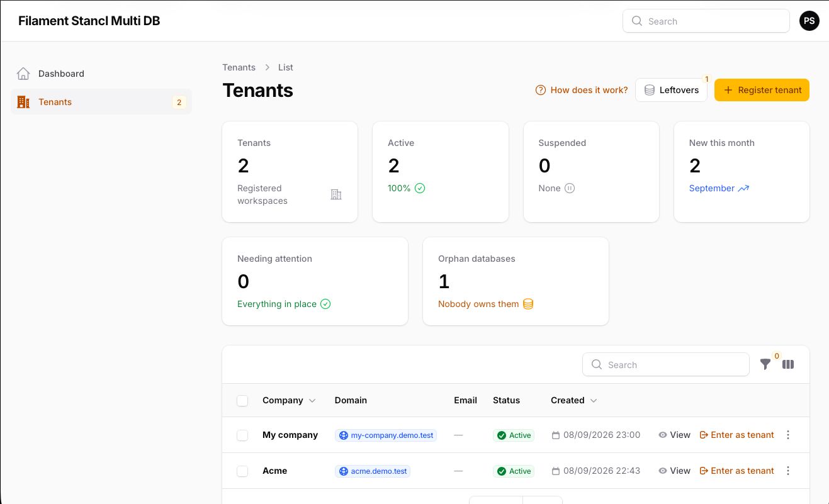Image resolution: width=829 pixels, height=504 pixels.
Task: Focus the tenants table Search field
Action: tap(666, 364)
